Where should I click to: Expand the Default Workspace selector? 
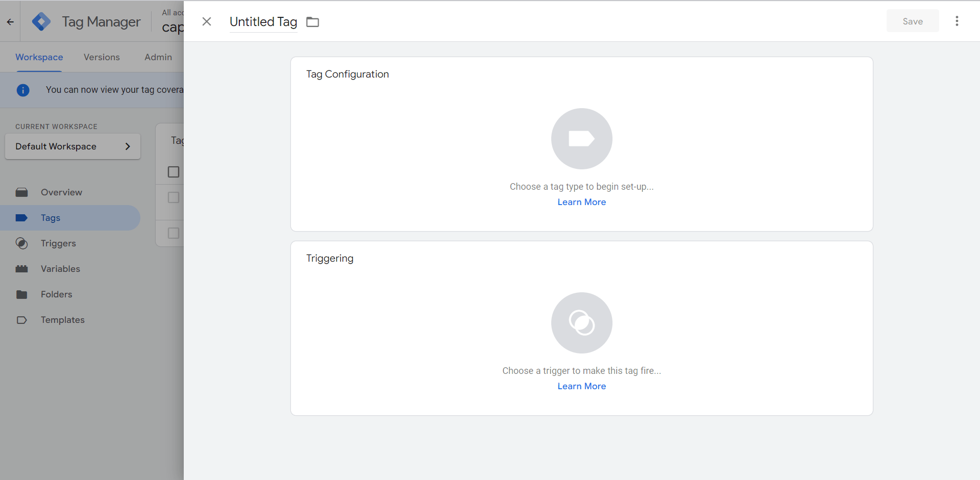point(72,146)
